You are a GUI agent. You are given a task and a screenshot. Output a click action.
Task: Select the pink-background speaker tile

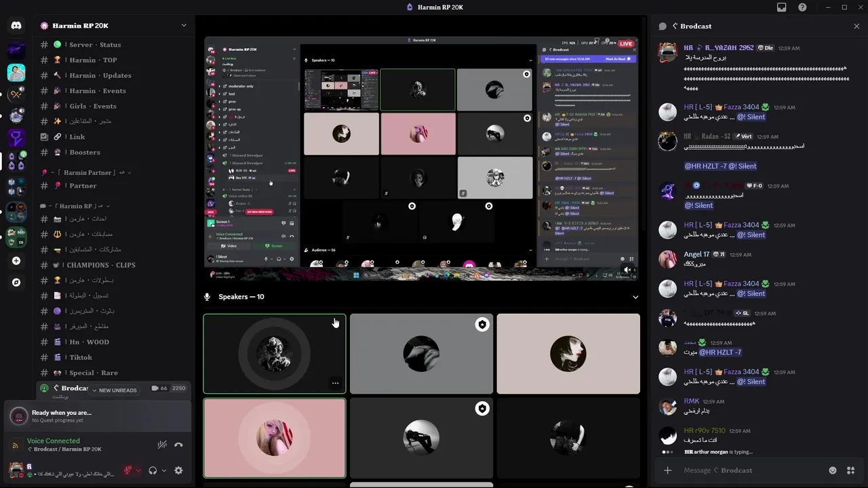275,438
